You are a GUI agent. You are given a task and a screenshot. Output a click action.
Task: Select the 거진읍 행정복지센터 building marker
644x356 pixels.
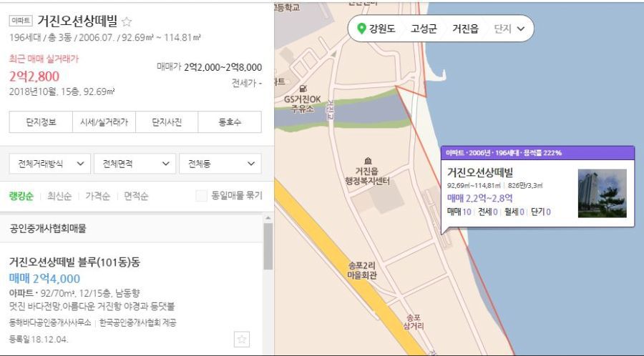pyautogui.click(x=368, y=161)
